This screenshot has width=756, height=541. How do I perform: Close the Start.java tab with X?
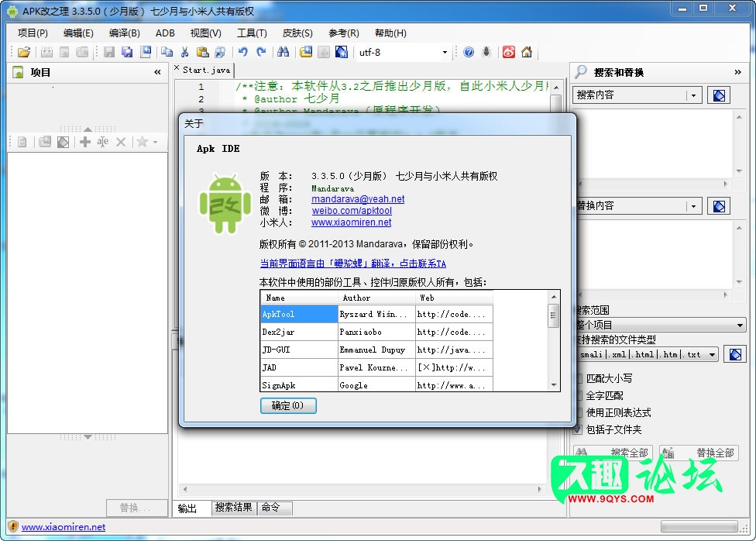177,68
